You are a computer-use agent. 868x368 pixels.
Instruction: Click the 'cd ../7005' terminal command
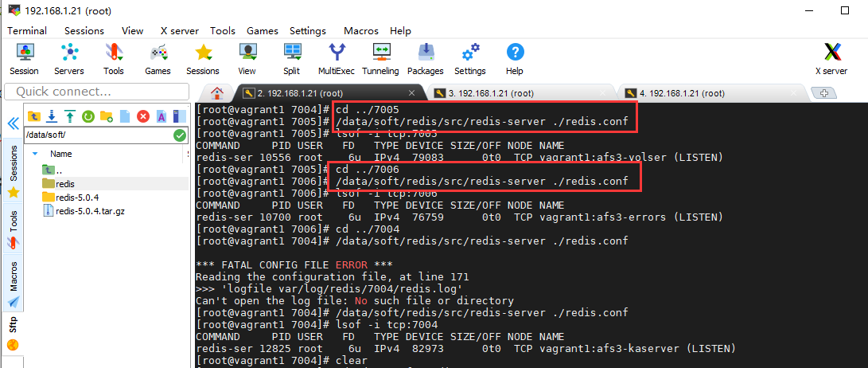[368, 110]
